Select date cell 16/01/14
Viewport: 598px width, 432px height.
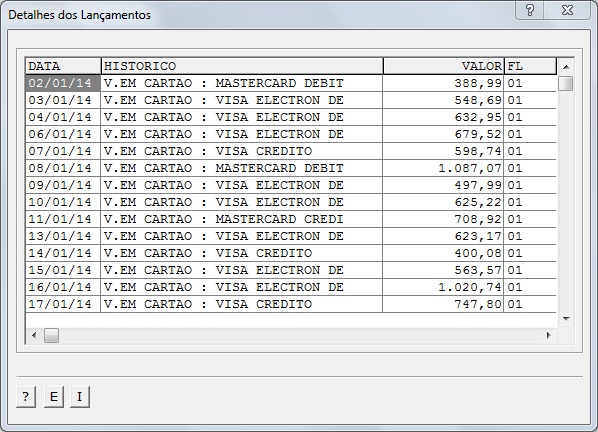coord(63,287)
